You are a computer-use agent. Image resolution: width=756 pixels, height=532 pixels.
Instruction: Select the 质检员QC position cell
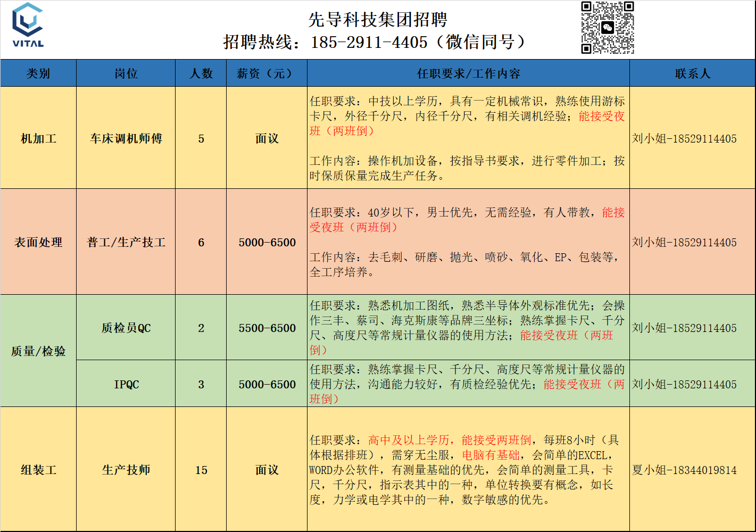126,328
